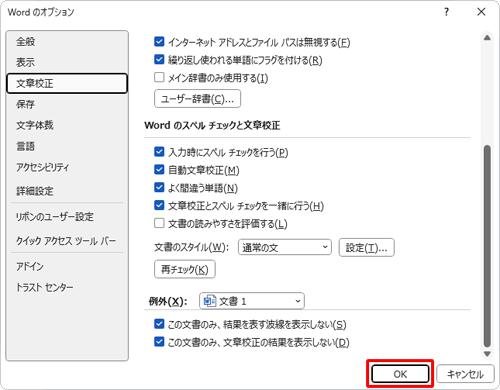Toggle この文書のみ、文章校正の結果を表示しない checkbox
The width and height of the screenshot is (500, 390).
[x=159, y=342]
